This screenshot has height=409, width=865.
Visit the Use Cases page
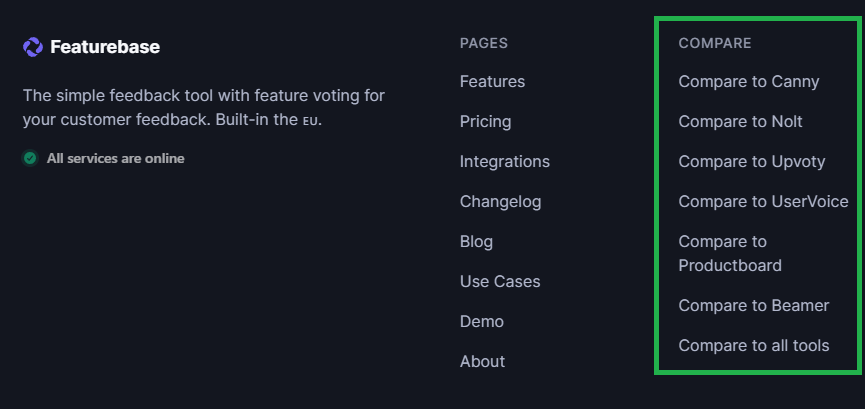click(x=499, y=281)
